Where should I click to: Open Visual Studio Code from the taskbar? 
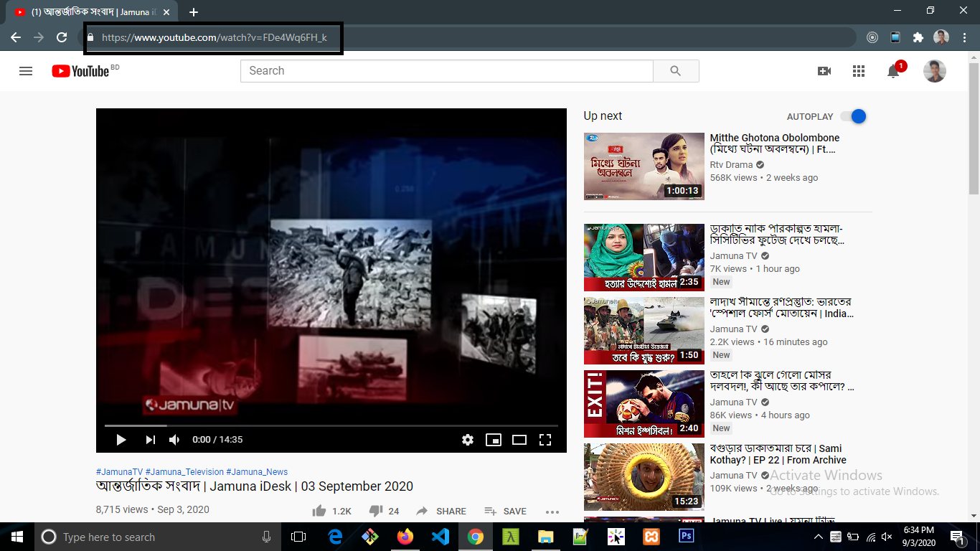click(x=440, y=537)
